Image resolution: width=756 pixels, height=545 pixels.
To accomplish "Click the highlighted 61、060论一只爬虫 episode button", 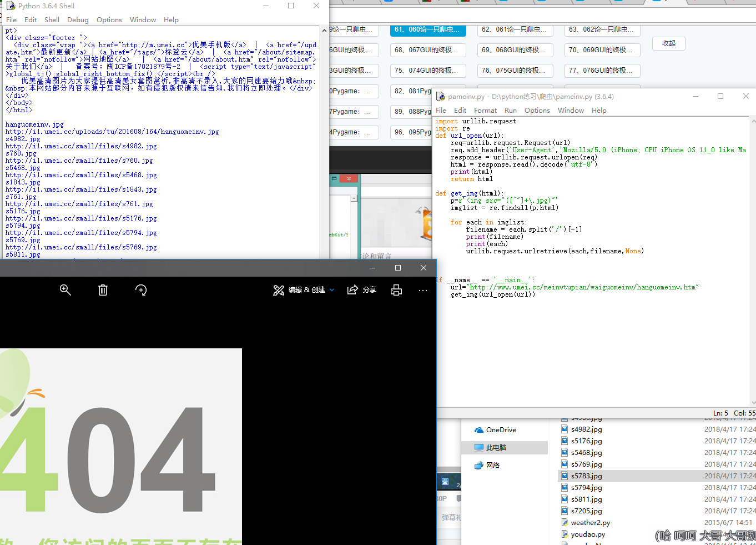I will pos(427,29).
